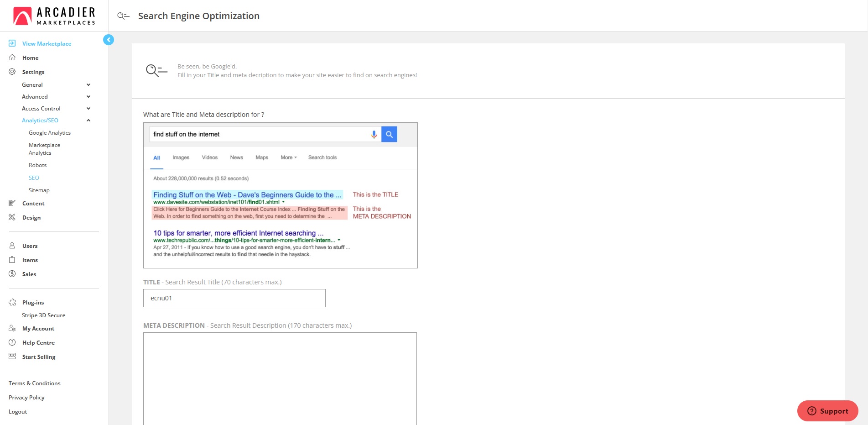Click the Content edit icon
Viewport: 868px width, 425px height.
point(12,203)
